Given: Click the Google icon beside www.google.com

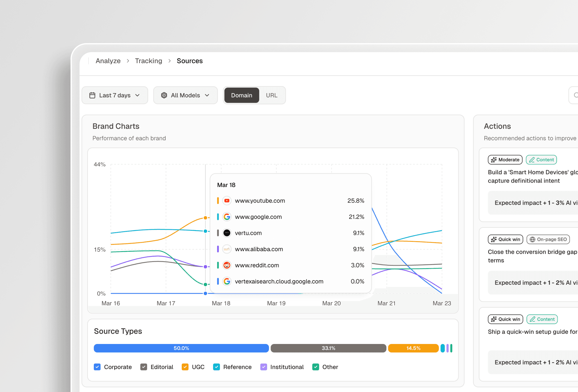Looking at the screenshot, I should pyautogui.click(x=227, y=217).
